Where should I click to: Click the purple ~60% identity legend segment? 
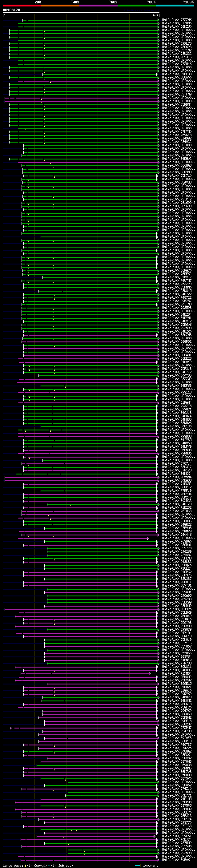(98, 6)
